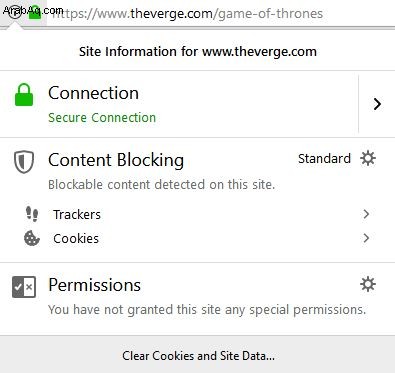Image resolution: width=395 pixels, height=373 pixels.
Task: Open the Cookies list entry
Action: (197, 238)
